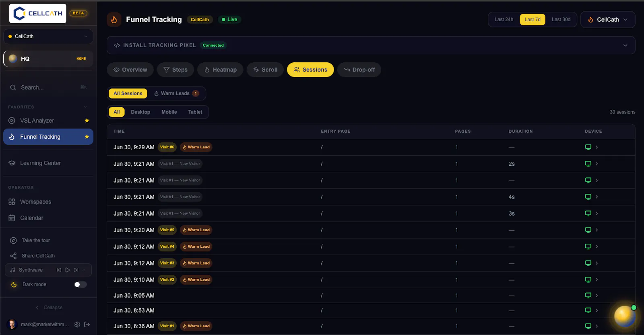Switch to the Sessions tab
This screenshot has height=335, width=644.
[x=310, y=70]
